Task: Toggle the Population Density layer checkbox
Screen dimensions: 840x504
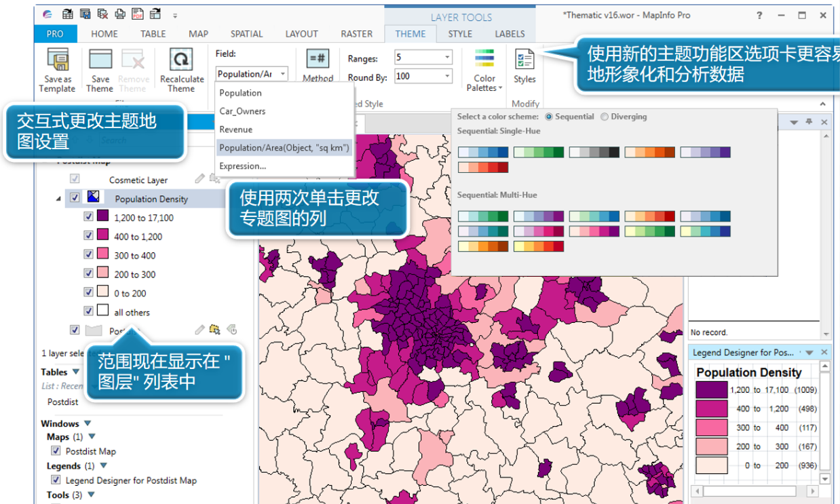Action: coord(75,198)
